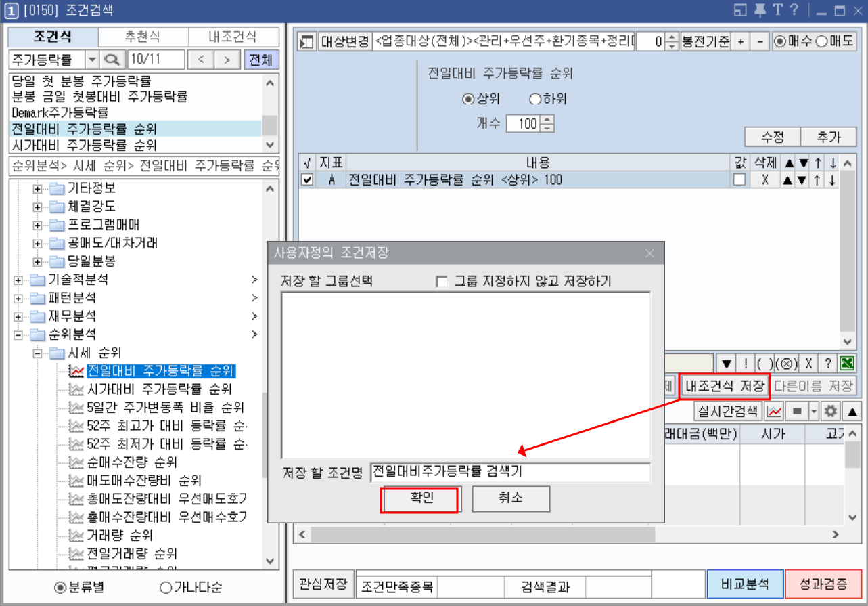
Task: Click the NOT operator (!) icon
Action: point(746,363)
